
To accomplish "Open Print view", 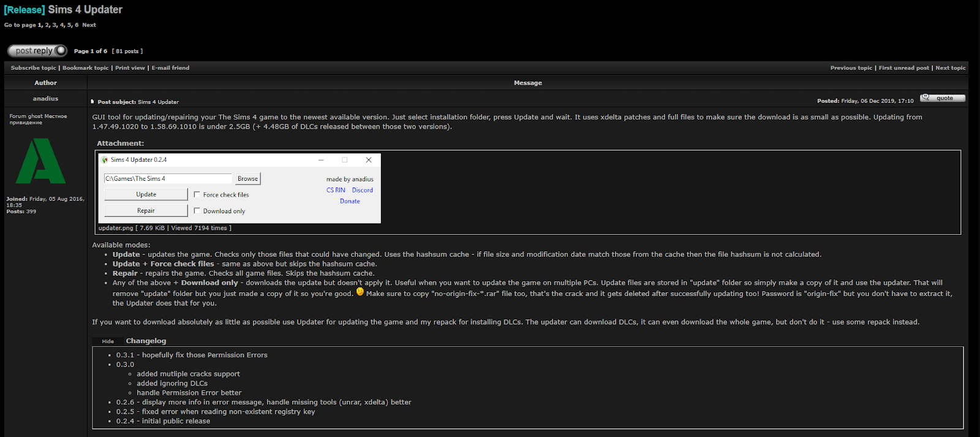I will (130, 68).
